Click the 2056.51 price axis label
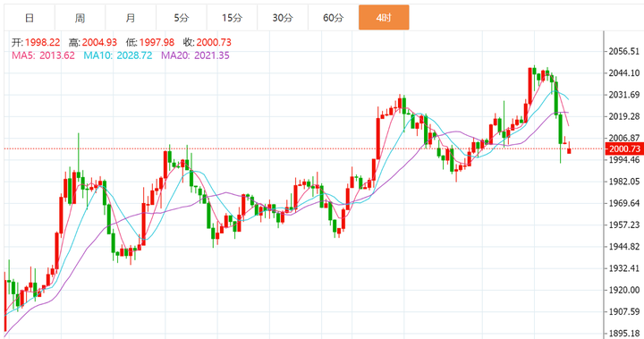Viewport: 644px width, 339px height. pyautogui.click(x=624, y=51)
